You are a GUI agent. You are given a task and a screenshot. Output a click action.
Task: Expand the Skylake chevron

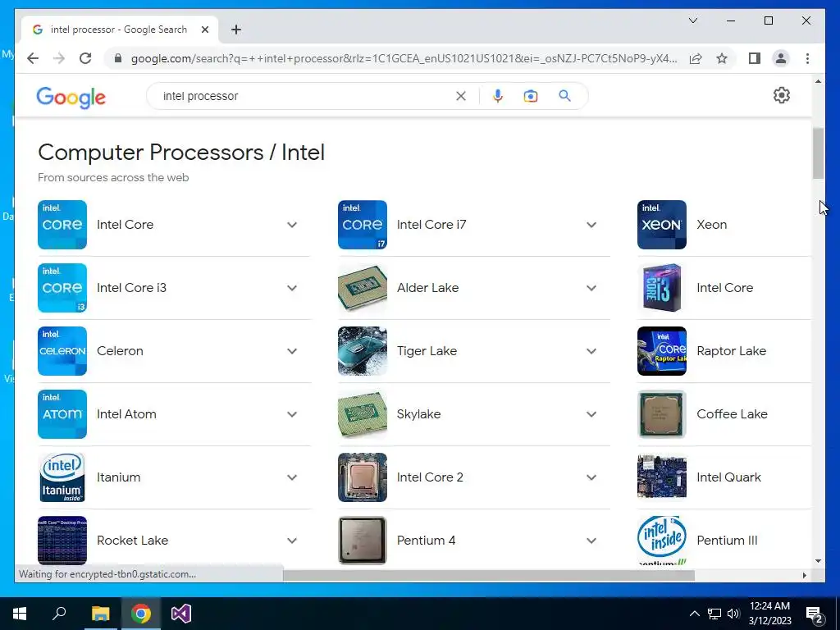[x=591, y=414]
